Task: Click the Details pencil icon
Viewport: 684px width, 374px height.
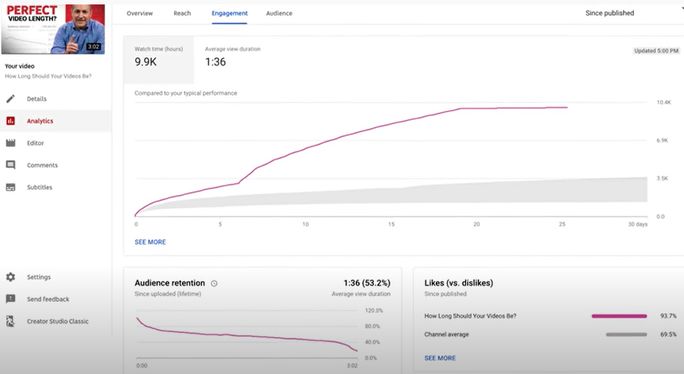Action: click(10, 99)
